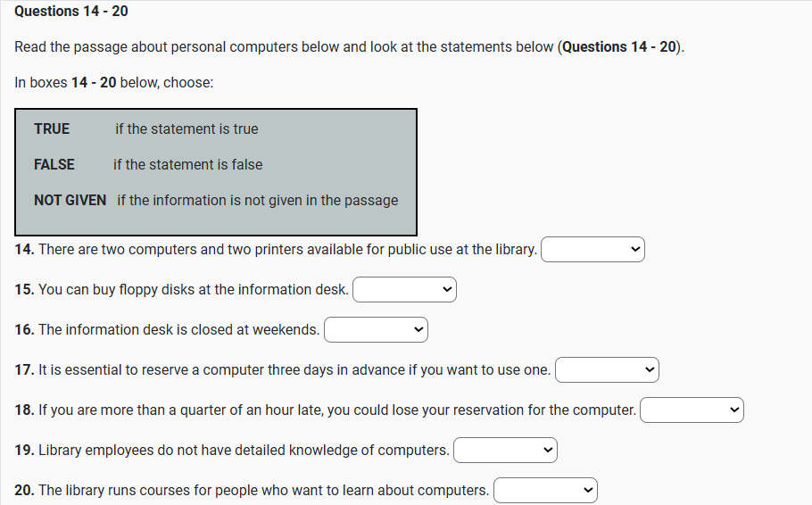Image resolution: width=812 pixels, height=505 pixels.
Task: Open the answer dropdown for question 15
Action: pyautogui.click(x=404, y=290)
